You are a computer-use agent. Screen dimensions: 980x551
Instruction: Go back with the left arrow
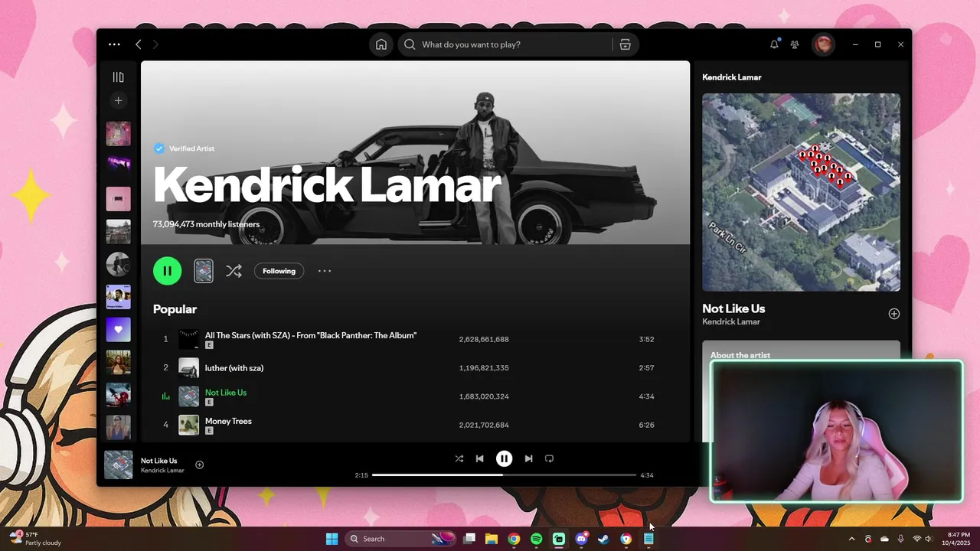[139, 44]
